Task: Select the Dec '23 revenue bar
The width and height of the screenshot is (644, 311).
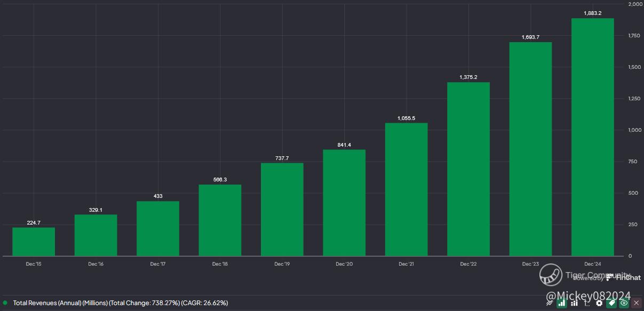Action: 530,149
